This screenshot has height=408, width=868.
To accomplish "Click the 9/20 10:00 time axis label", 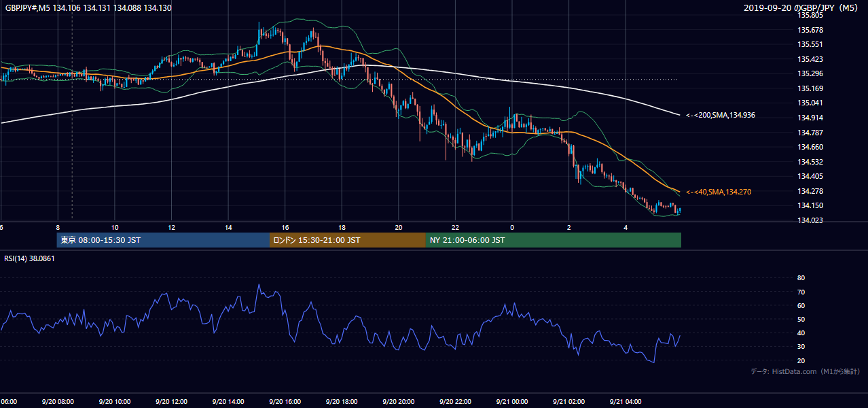I will [x=115, y=401].
